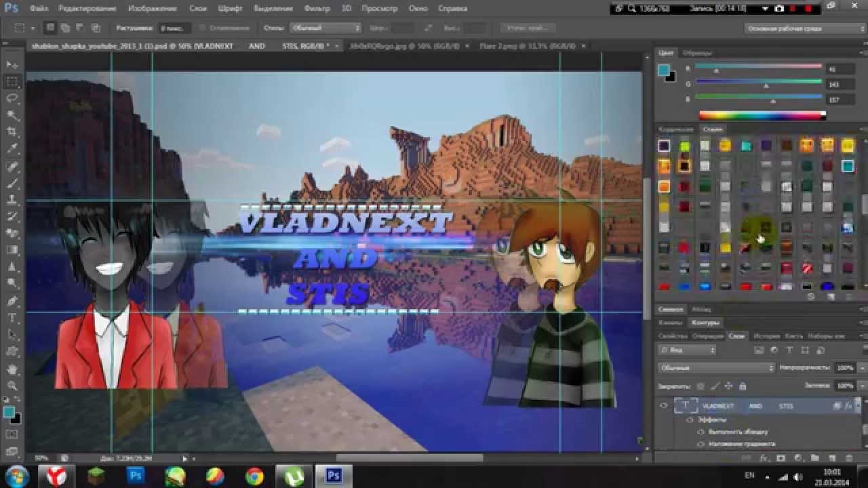Open the layer blend mode Обычные dropdown

(716, 367)
